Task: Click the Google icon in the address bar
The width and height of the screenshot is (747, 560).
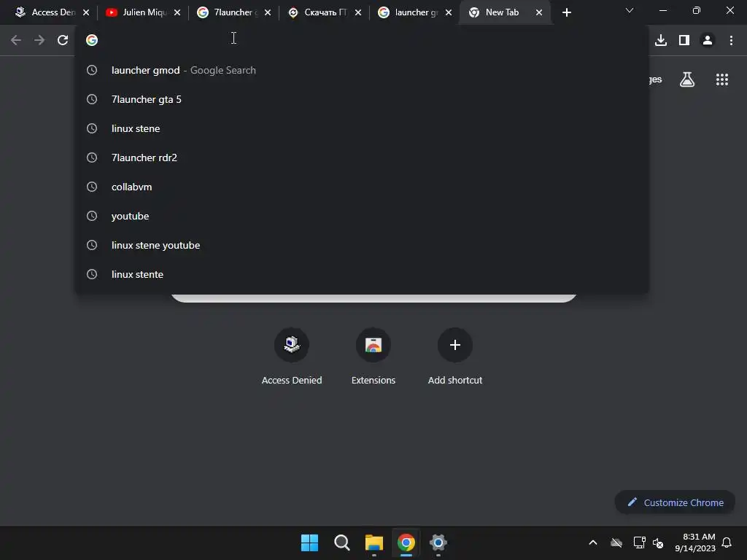Action: pos(92,41)
